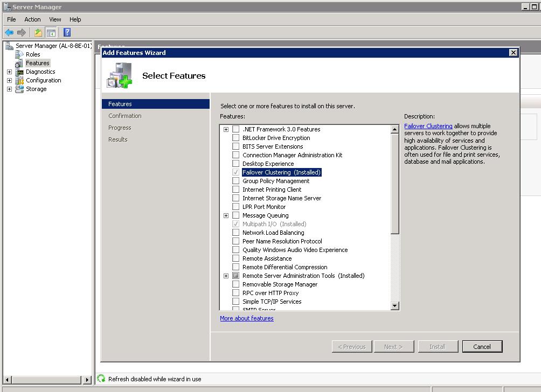This screenshot has height=392, width=541.
Task: Open the View menu
Action: pyautogui.click(x=55, y=19)
